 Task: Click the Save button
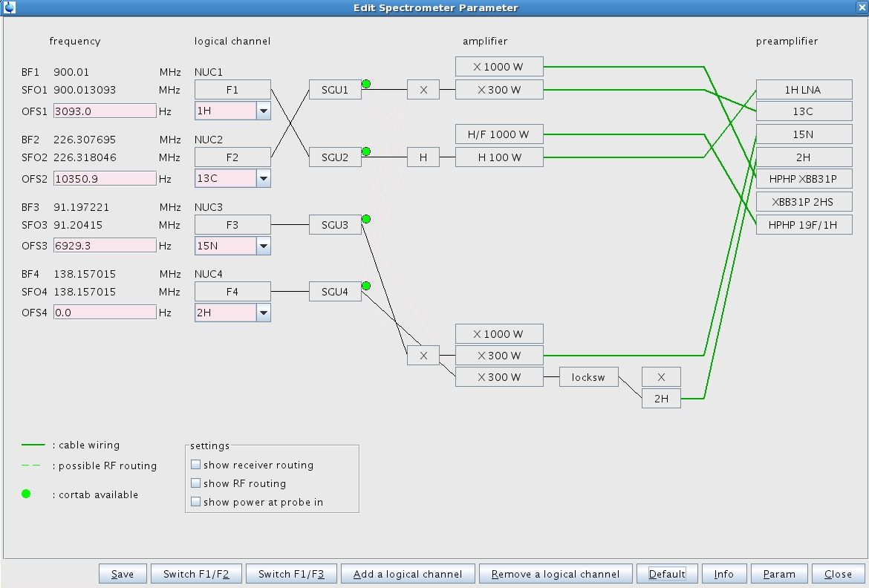click(123, 574)
